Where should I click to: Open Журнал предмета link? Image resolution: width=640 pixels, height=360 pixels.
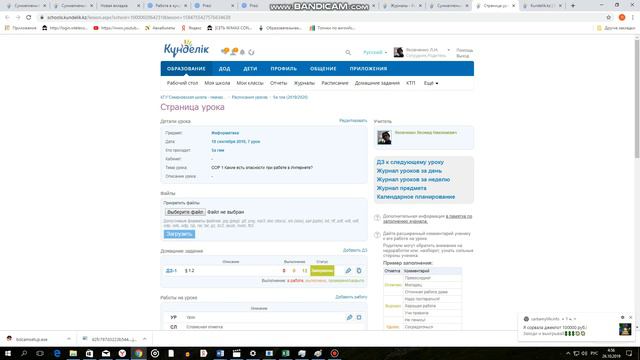[401, 188]
